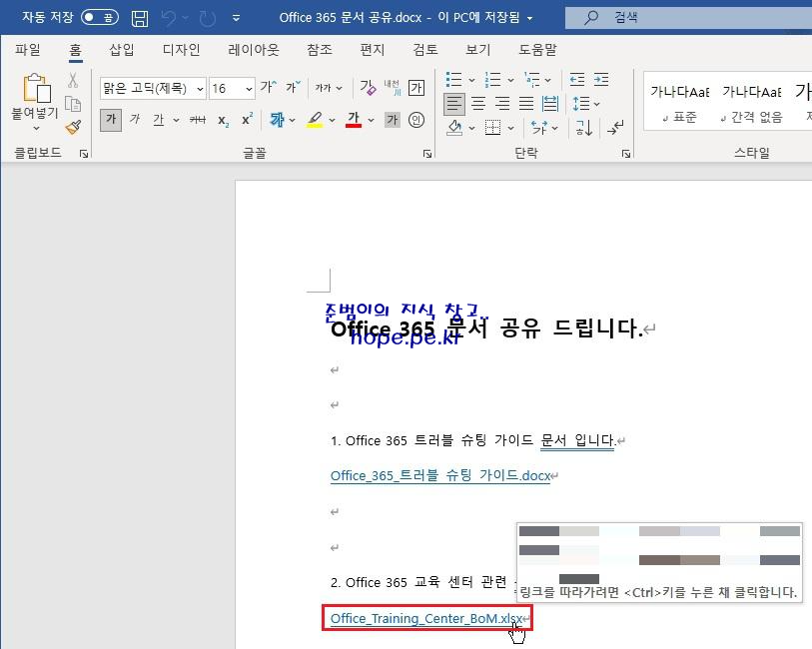This screenshot has width=812, height=649.
Task: Center the paragraph text
Action: pos(478,104)
